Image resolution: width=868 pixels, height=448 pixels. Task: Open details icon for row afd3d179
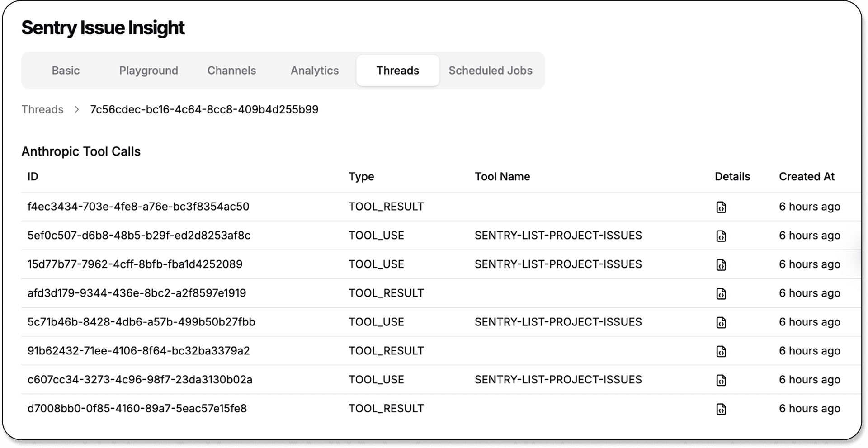coord(721,294)
